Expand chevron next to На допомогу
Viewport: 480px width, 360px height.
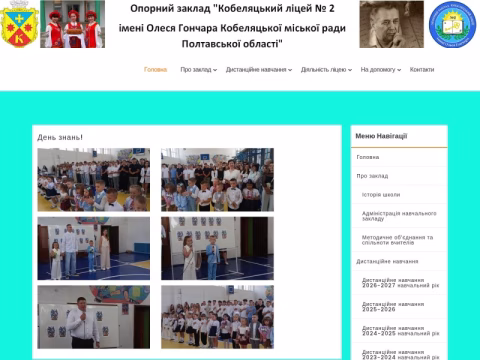[x=399, y=70]
